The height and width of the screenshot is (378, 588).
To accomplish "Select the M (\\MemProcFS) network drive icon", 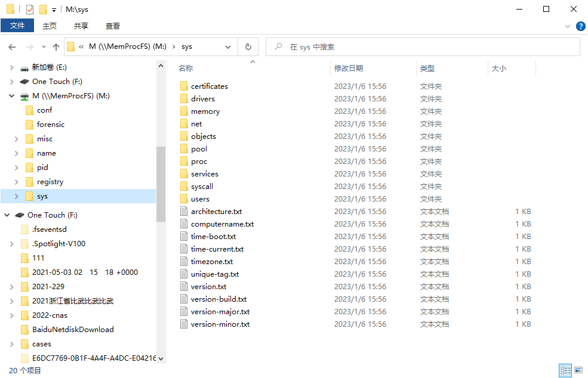I will 24,96.
